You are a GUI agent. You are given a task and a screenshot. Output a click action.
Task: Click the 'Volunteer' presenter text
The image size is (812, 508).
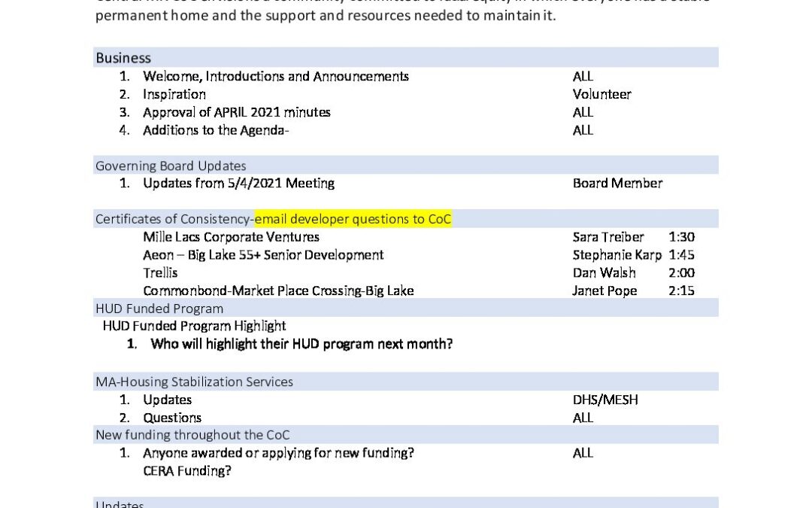[x=601, y=94]
